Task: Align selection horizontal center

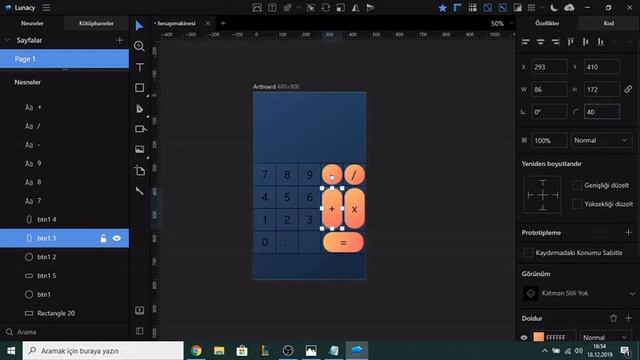Action: [540, 42]
